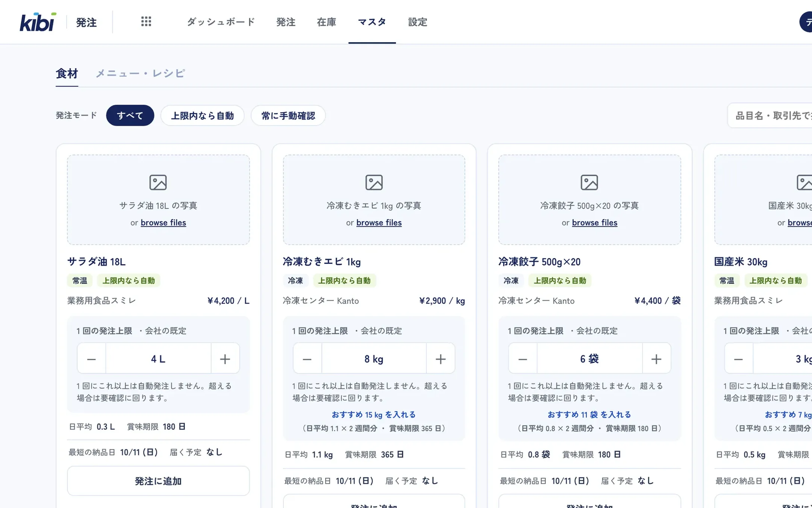
Task: Switch to メニュー・レシピ tab
Action: tap(140, 73)
